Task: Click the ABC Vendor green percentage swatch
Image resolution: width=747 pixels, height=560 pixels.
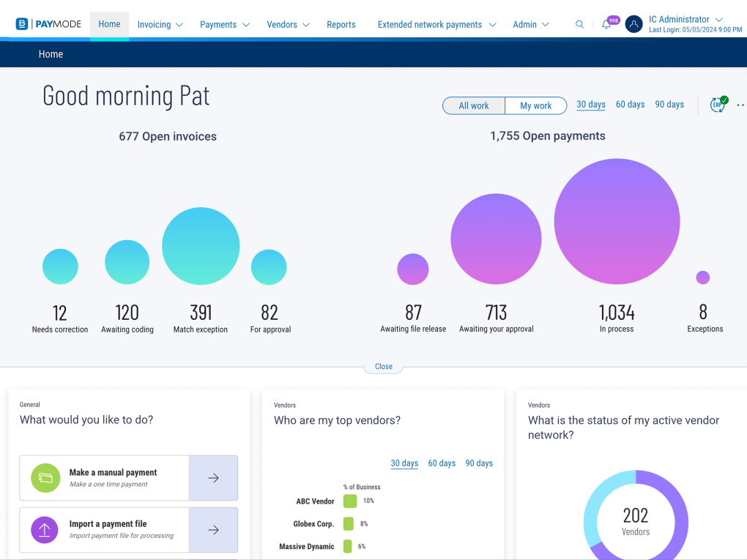Action: (x=350, y=501)
